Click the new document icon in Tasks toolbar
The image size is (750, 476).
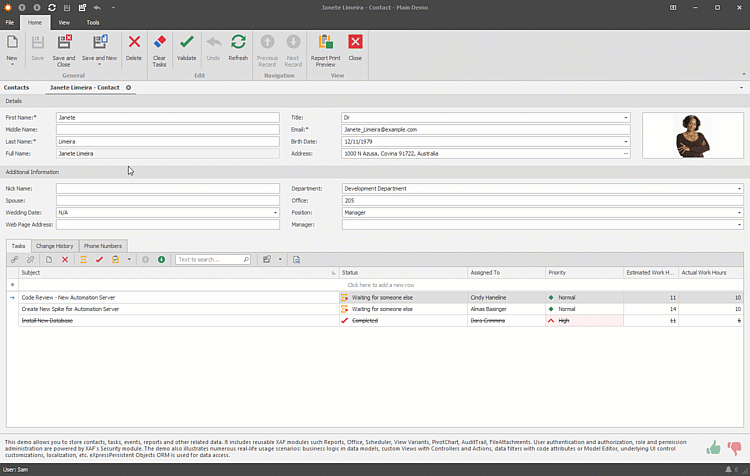48,260
